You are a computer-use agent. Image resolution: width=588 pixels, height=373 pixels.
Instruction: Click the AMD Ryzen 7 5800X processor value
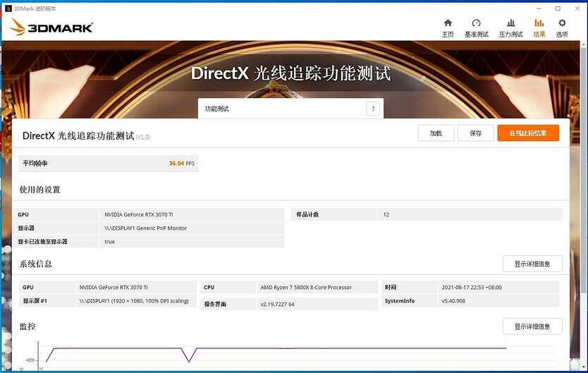(306, 287)
